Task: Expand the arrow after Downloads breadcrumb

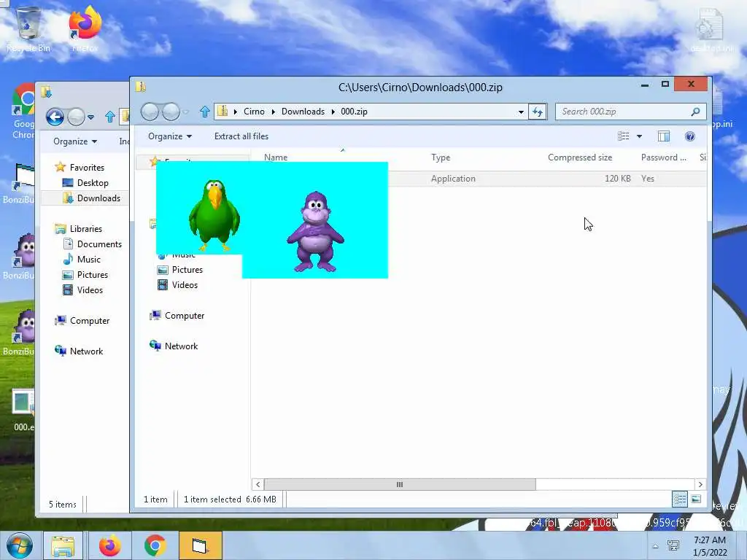Action: pos(333,112)
